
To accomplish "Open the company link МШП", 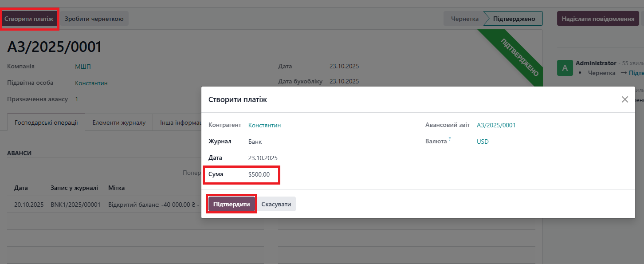I will tap(83, 67).
